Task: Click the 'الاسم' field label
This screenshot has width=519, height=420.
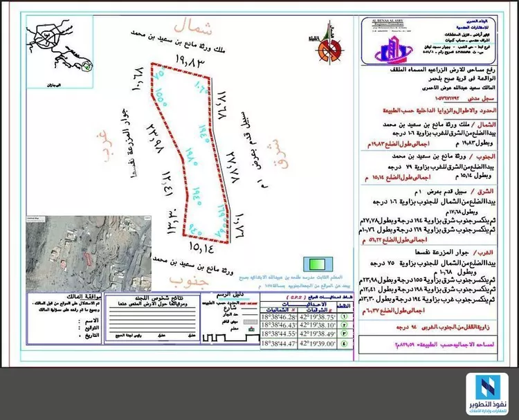Action: click(x=92, y=321)
